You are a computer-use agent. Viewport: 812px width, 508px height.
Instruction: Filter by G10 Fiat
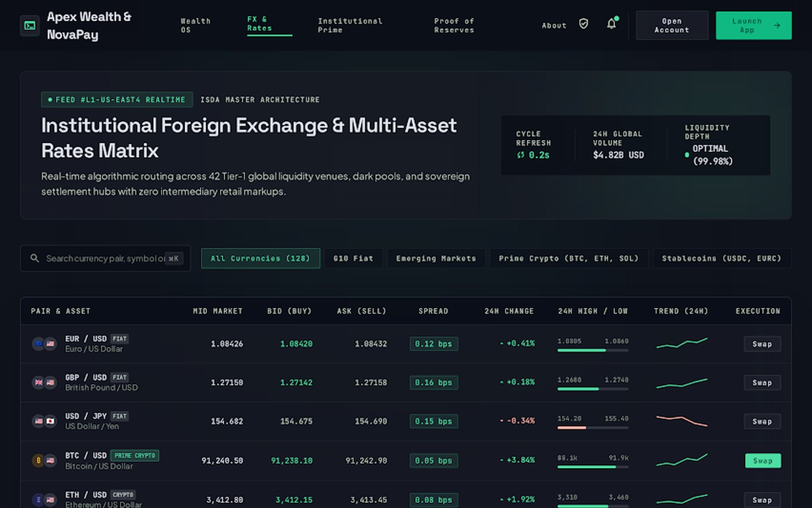(x=353, y=258)
